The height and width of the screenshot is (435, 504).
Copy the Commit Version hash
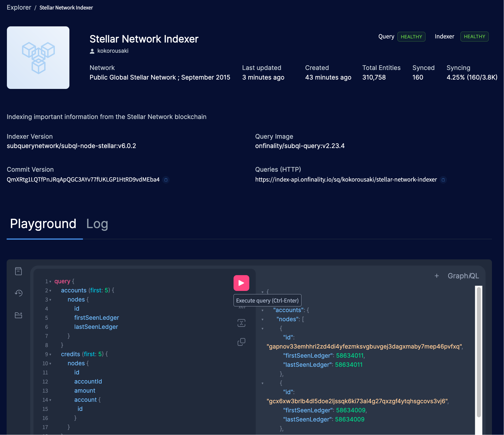pyautogui.click(x=166, y=180)
